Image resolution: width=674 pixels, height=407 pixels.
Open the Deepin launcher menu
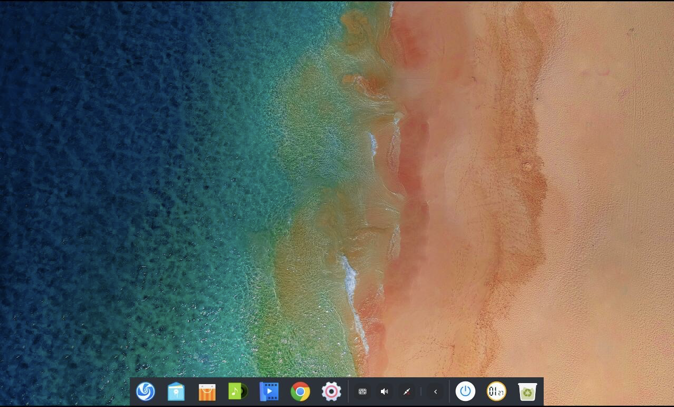(145, 391)
